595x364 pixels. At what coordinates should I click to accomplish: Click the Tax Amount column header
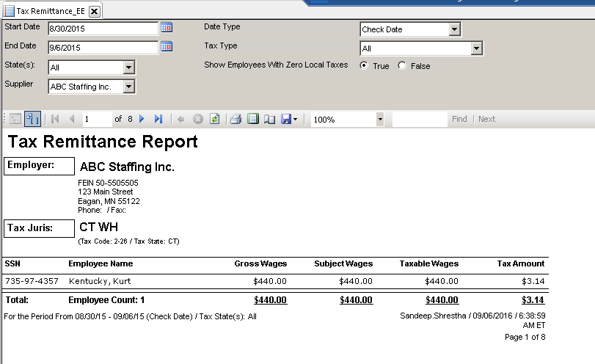click(x=521, y=263)
